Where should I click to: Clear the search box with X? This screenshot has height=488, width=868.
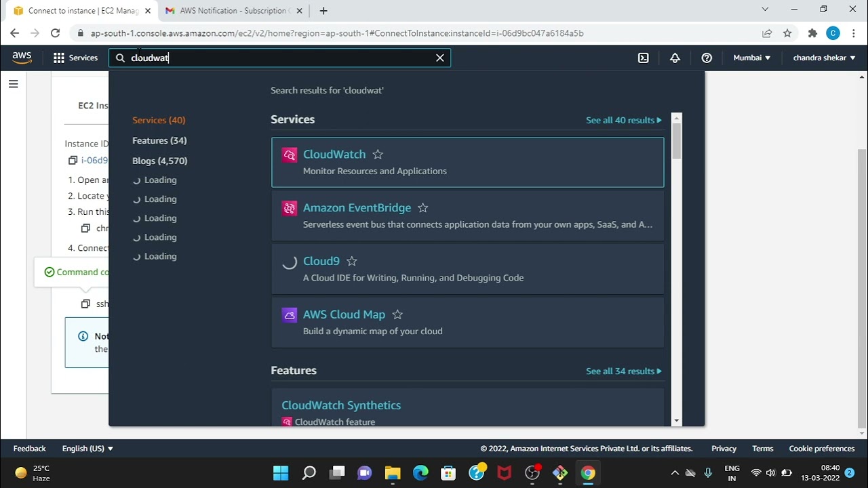440,58
